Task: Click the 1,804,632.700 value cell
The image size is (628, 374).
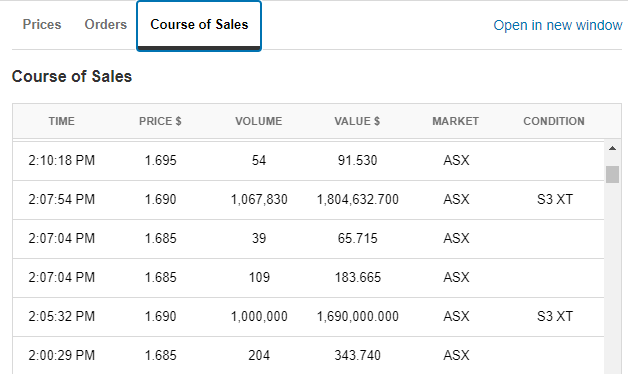Action: 358,199
